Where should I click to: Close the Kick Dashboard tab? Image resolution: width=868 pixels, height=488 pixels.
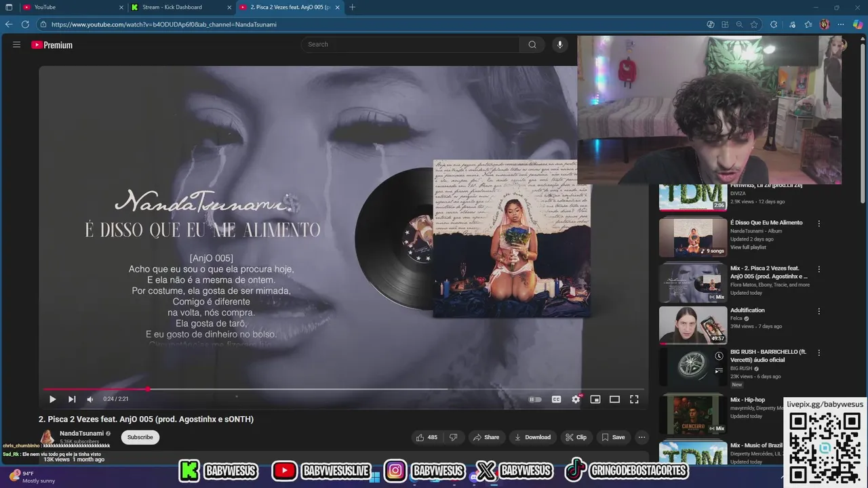click(x=229, y=7)
